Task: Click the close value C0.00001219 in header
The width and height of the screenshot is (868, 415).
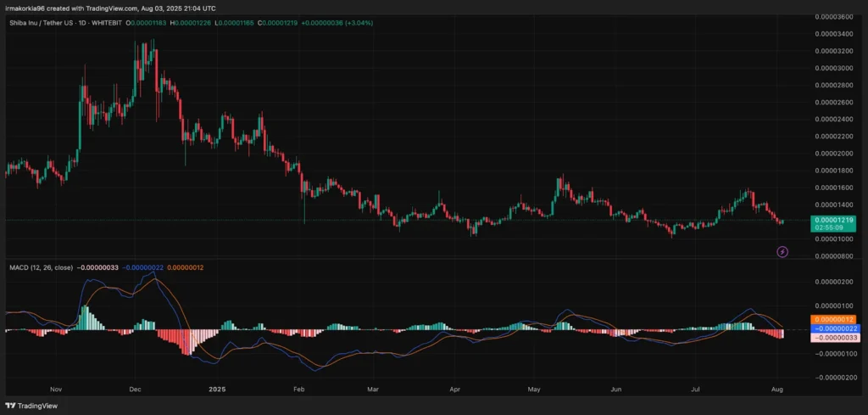Action: point(277,23)
